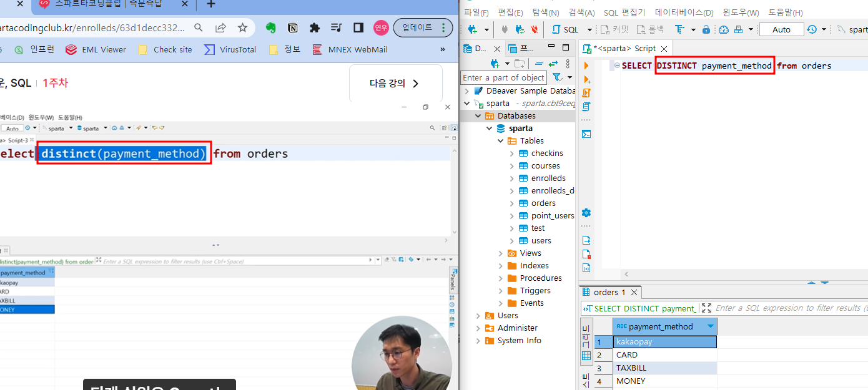Click the 다음 강의 button
Screen dimensions: 868x390
tap(395, 83)
